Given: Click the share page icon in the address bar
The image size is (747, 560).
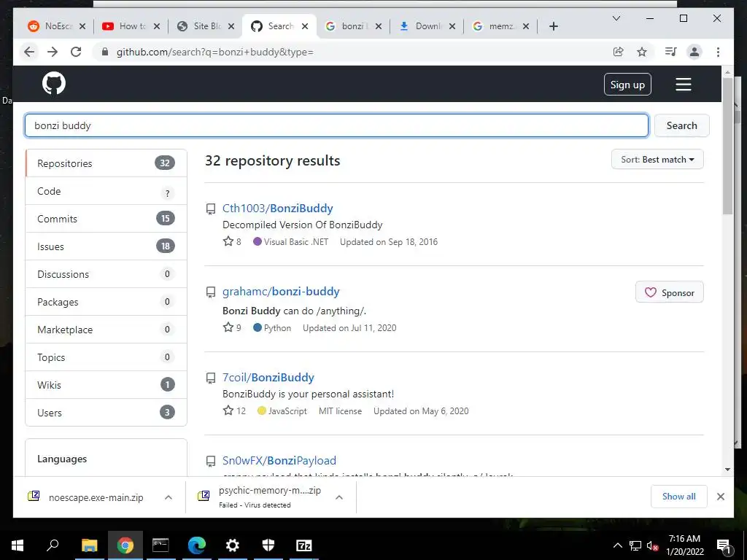Looking at the screenshot, I should pyautogui.click(x=619, y=52).
